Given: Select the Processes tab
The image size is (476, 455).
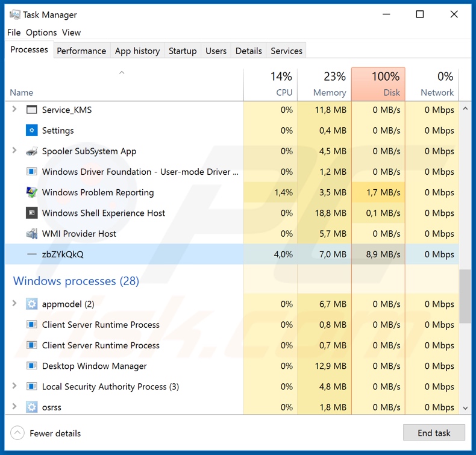Looking at the screenshot, I should point(29,49).
